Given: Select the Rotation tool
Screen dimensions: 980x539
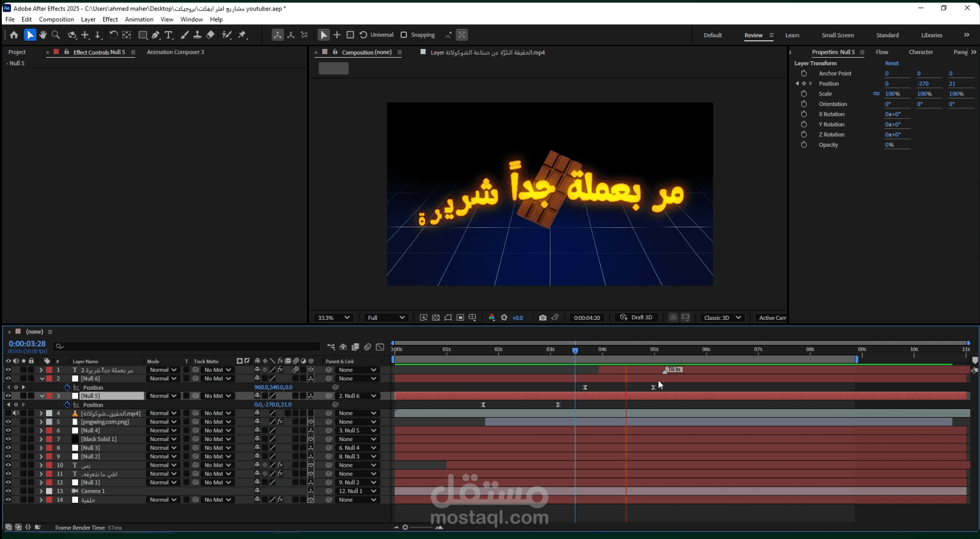Looking at the screenshot, I should (x=114, y=35).
